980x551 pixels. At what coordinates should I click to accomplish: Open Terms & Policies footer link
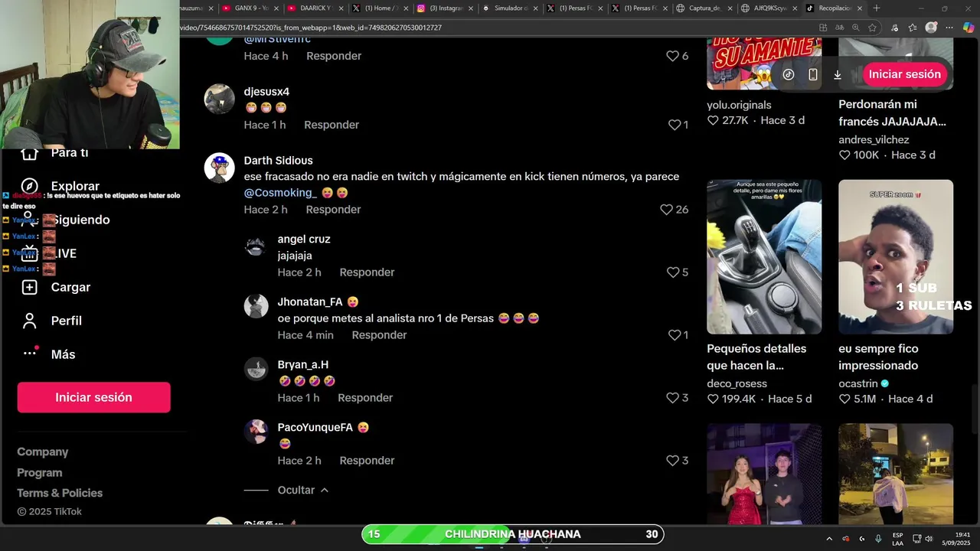[60, 493]
